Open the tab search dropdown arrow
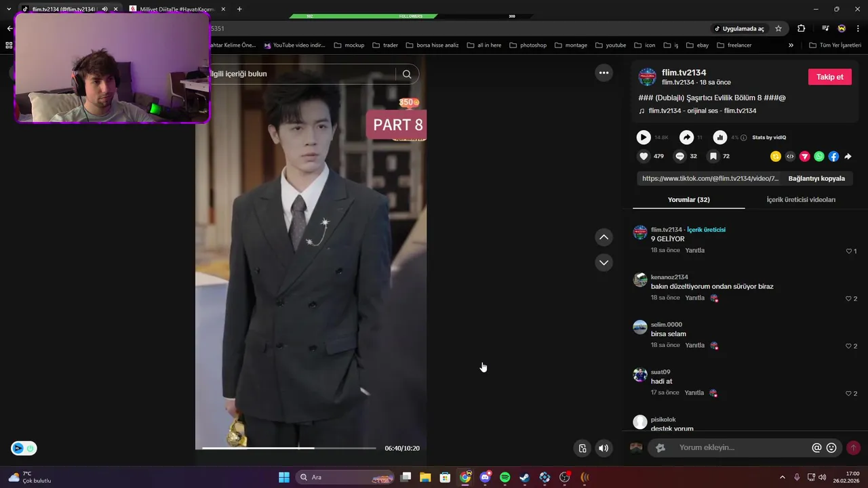Screen dimensions: 868x488 (x=9, y=9)
